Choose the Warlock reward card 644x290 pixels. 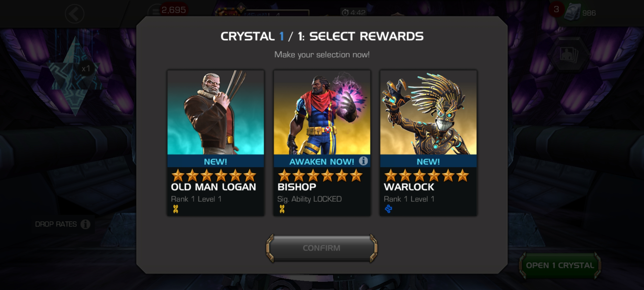[428, 143]
